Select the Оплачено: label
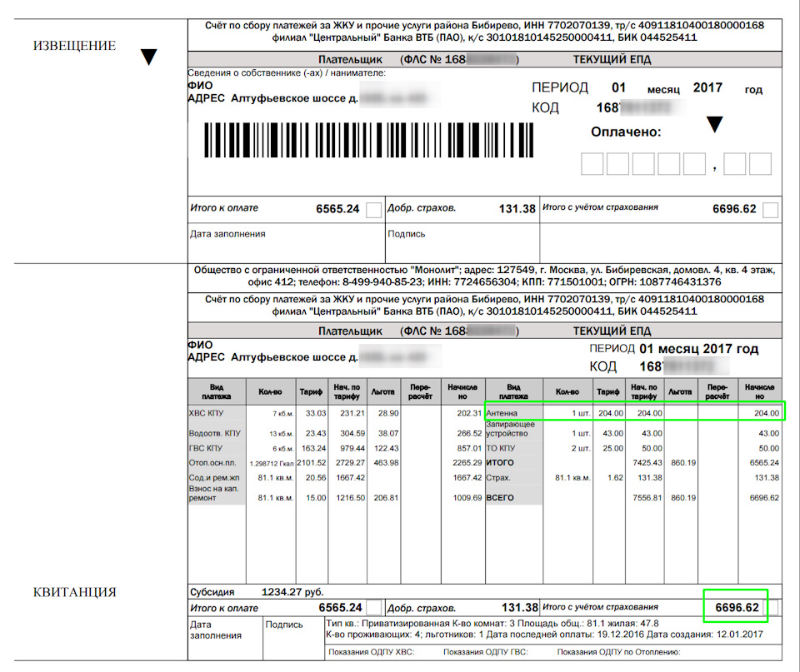Viewport: 800px width, 672px height. point(626,132)
